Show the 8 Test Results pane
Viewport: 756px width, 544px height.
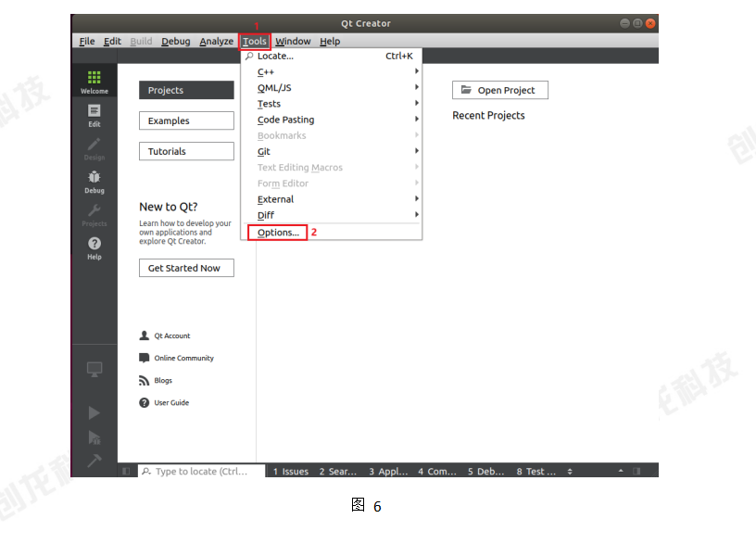pyautogui.click(x=536, y=471)
